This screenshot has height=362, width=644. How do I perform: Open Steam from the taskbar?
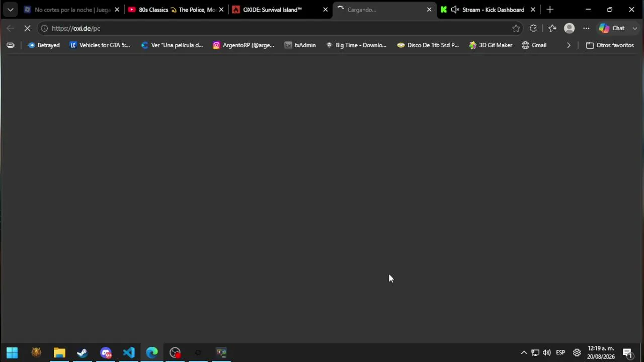coord(83,352)
